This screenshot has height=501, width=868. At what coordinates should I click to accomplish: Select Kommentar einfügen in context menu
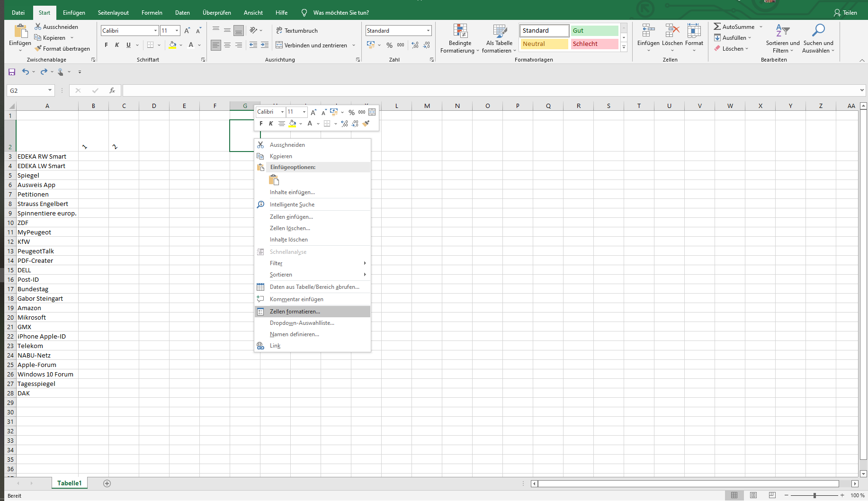[313, 299]
